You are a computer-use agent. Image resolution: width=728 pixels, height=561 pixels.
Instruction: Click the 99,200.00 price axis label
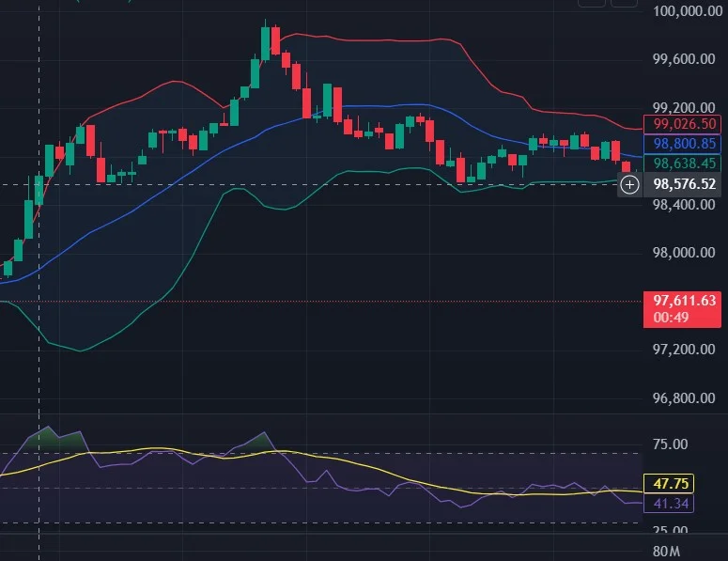[684, 108]
